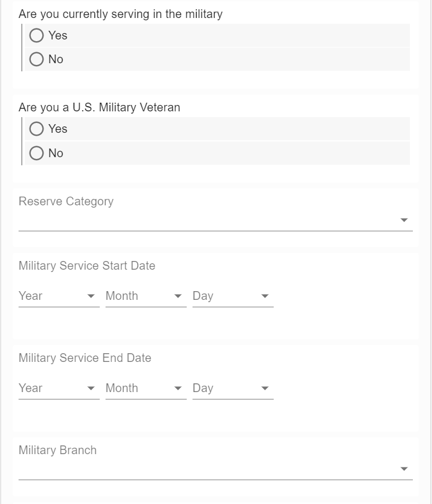
Task: Open the Military Branch dropdown
Action: (209, 469)
